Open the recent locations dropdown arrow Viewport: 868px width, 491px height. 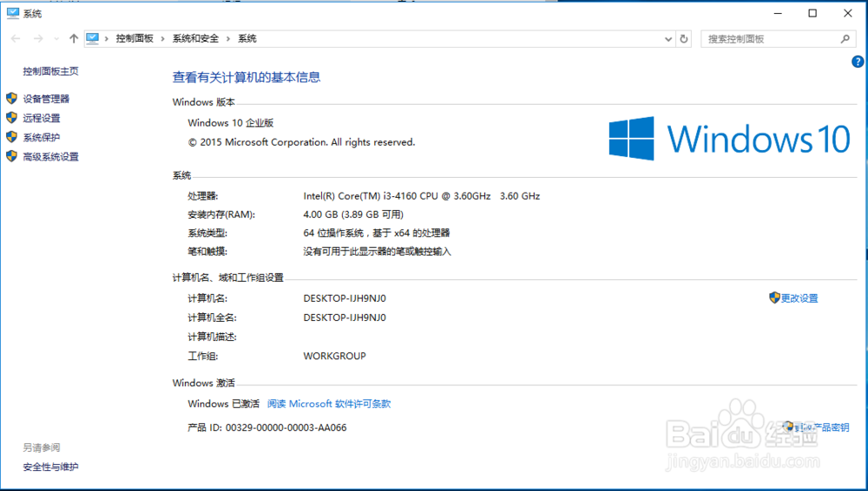point(56,39)
